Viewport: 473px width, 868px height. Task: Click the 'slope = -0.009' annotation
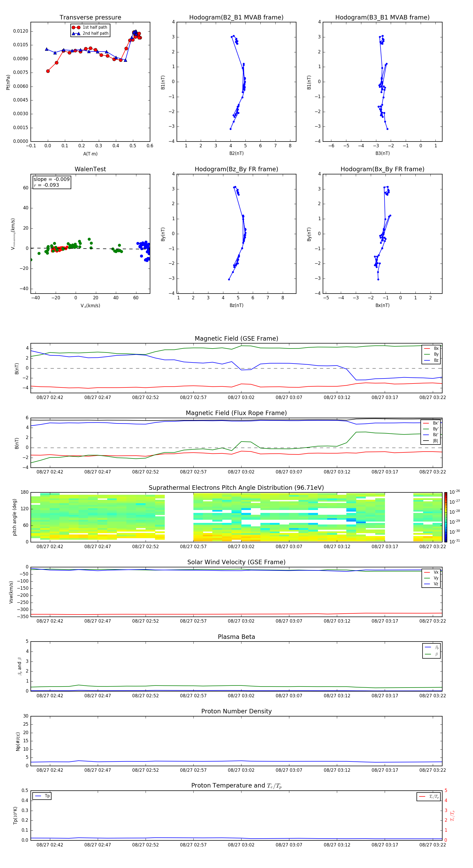point(52,179)
